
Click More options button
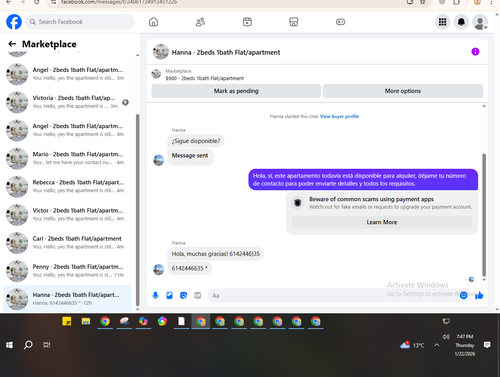point(403,91)
